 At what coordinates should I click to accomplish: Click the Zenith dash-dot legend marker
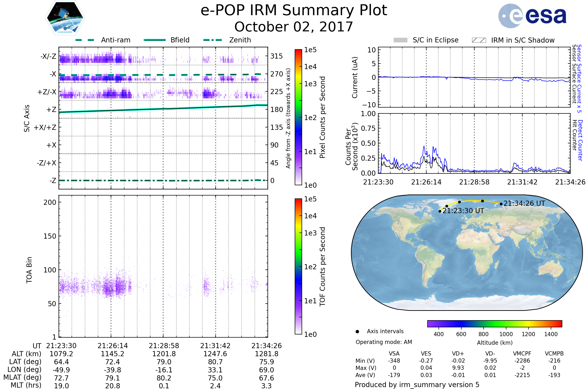[x=212, y=40]
